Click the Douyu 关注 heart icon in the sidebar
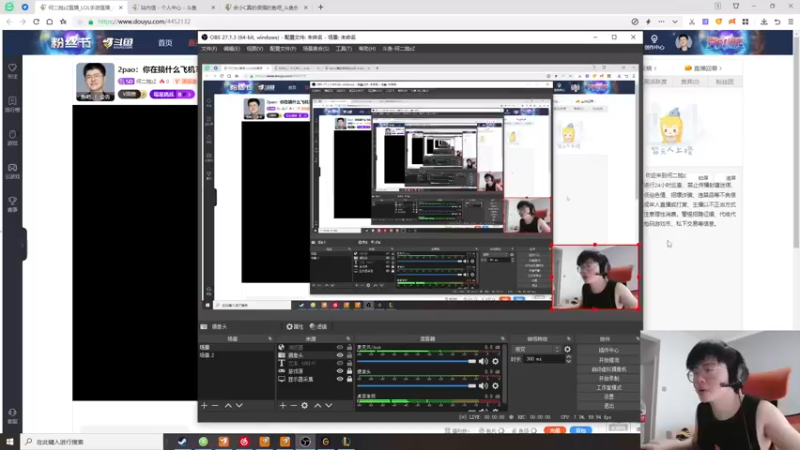The image size is (800, 450). click(x=12, y=68)
